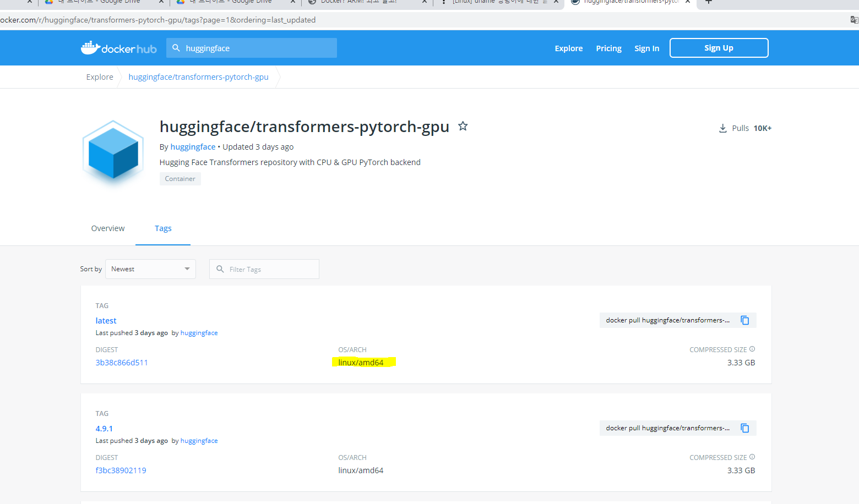The height and width of the screenshot is (504, 859).
Task: Click huggingface pusher link in 4.9.1 row
Action: coord(199,441)
